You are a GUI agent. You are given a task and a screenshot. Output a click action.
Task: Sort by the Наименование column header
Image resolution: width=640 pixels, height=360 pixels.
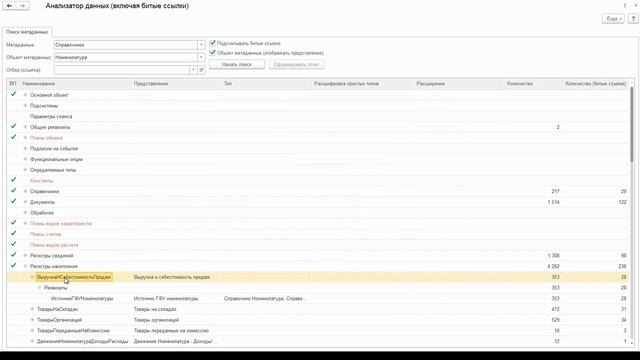coord(76,84)
